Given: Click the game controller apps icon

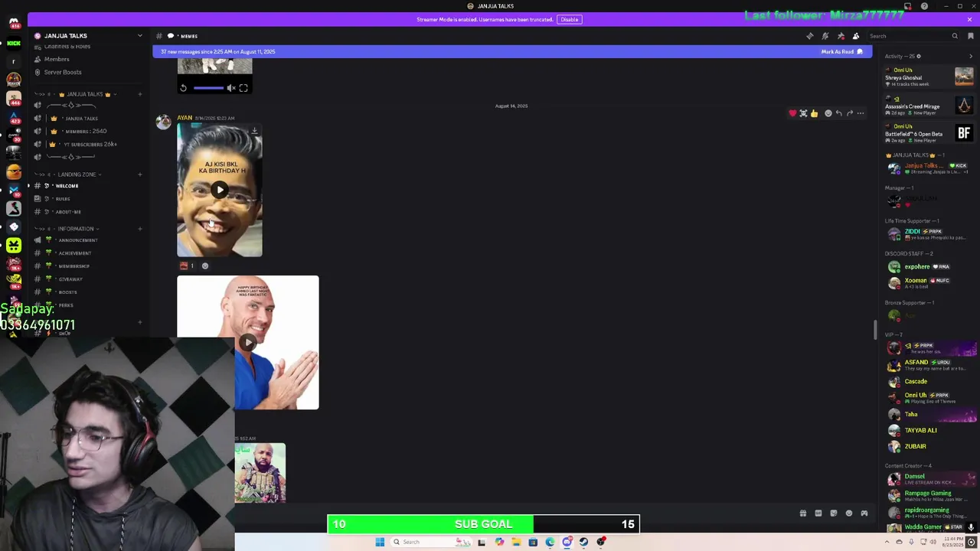Looking at the screenshot, I should coord(864,514).
